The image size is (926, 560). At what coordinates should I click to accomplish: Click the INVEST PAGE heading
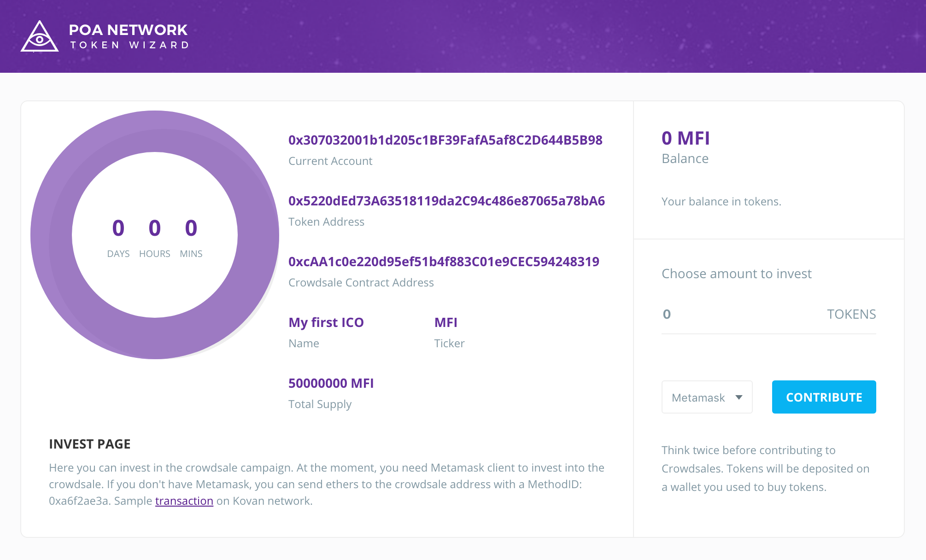pos(90,444)
